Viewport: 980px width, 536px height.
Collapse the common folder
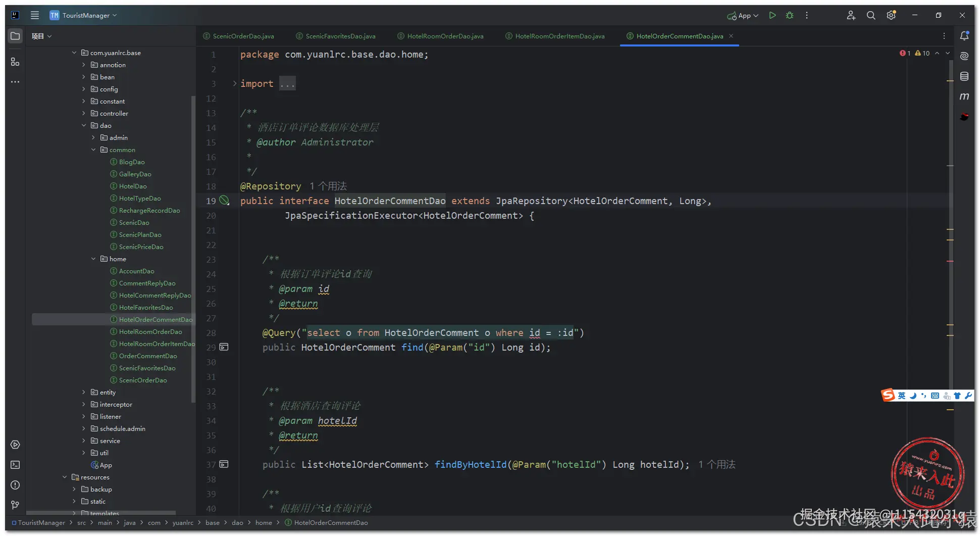[x=93, y=150]
